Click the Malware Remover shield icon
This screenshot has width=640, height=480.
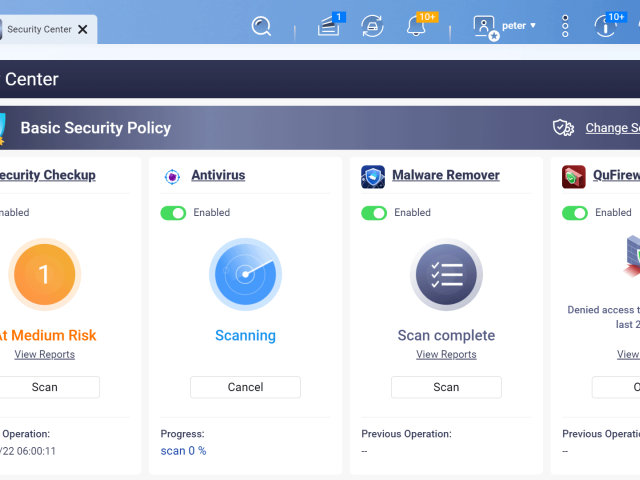pyautogui.click(x=373, y=176)
